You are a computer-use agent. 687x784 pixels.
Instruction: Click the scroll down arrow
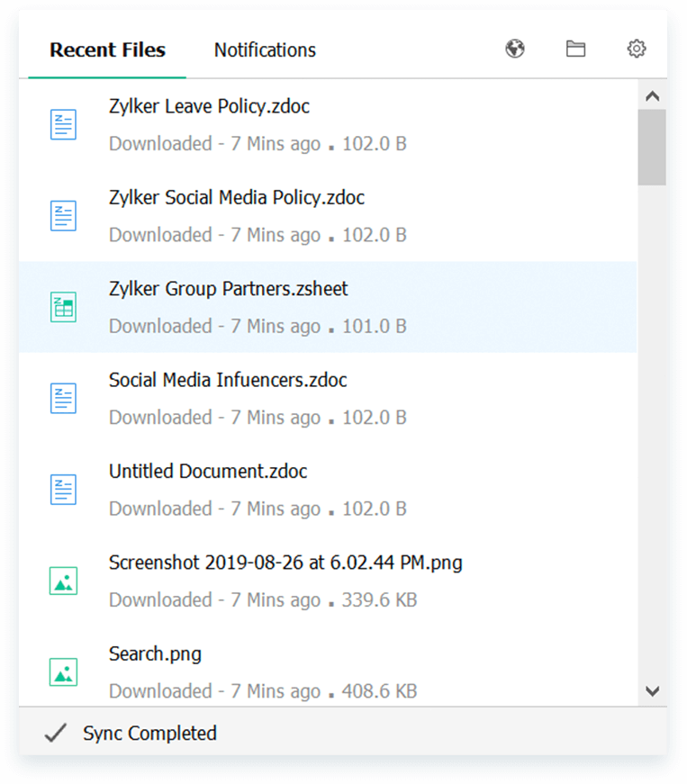click(x=653, y=690)
